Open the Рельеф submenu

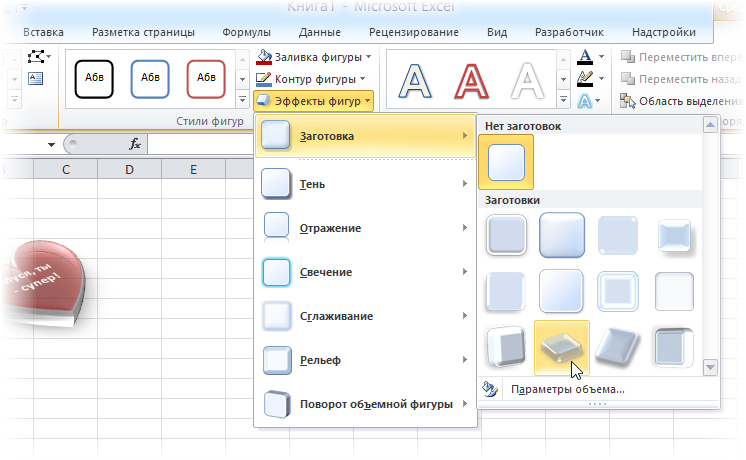coord(365,360)
